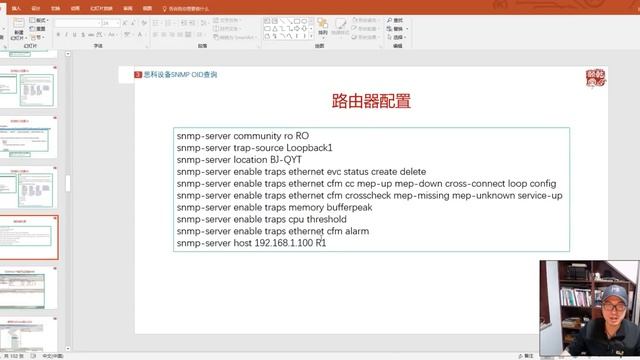Click the Reset slide button
Image resolution: width=640 pixels, height=360 pixels.
pos(38,29)
